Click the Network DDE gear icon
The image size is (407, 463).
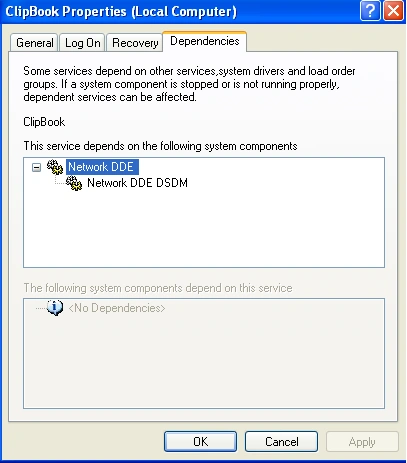point(55,167)
